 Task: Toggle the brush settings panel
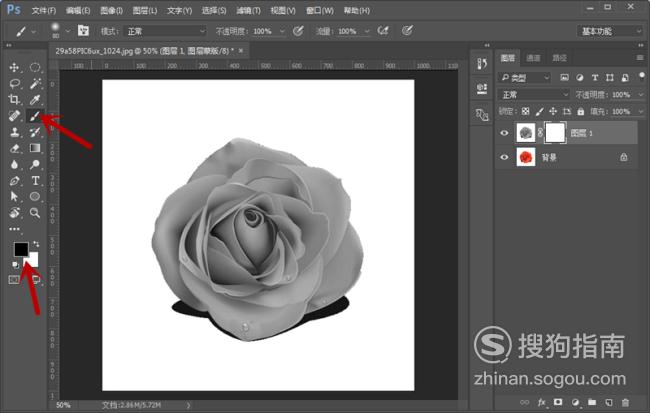click(x=83, y=31)
